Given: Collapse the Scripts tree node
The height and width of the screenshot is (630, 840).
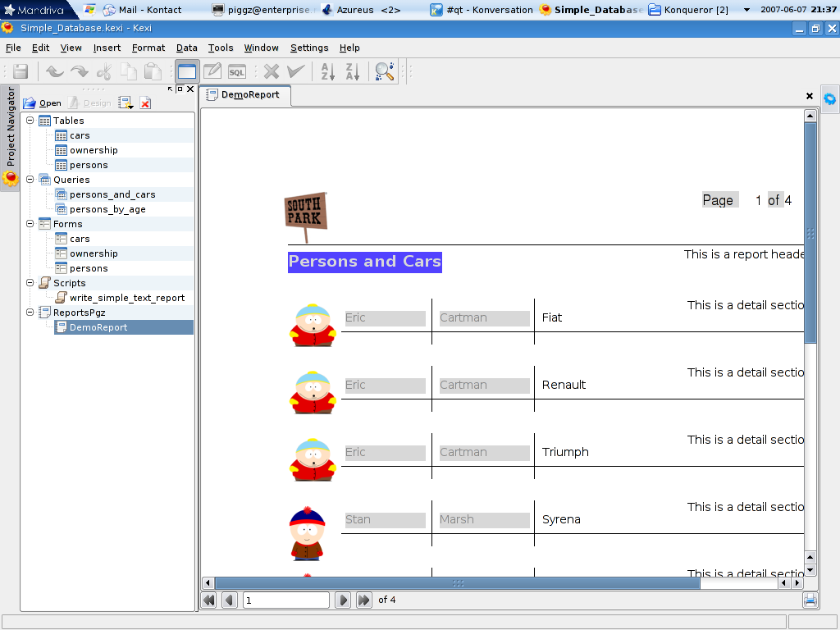Looking at the screenshot, I should tap(30, 283).
